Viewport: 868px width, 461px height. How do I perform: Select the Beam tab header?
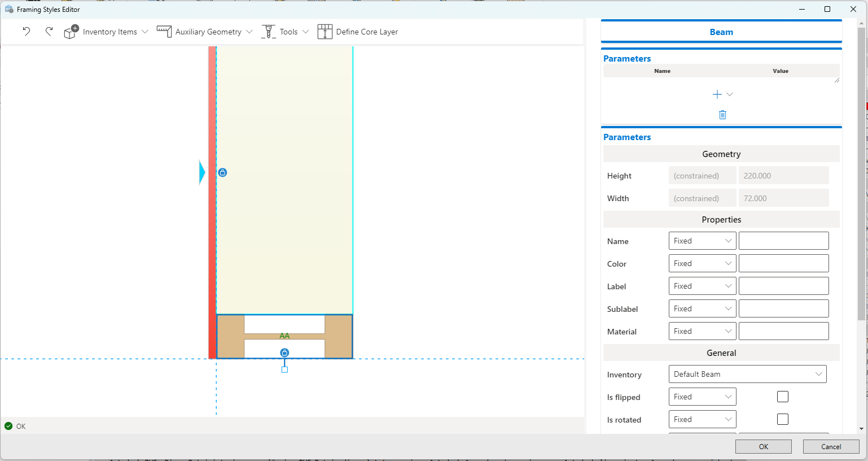(x=721, y=32)
